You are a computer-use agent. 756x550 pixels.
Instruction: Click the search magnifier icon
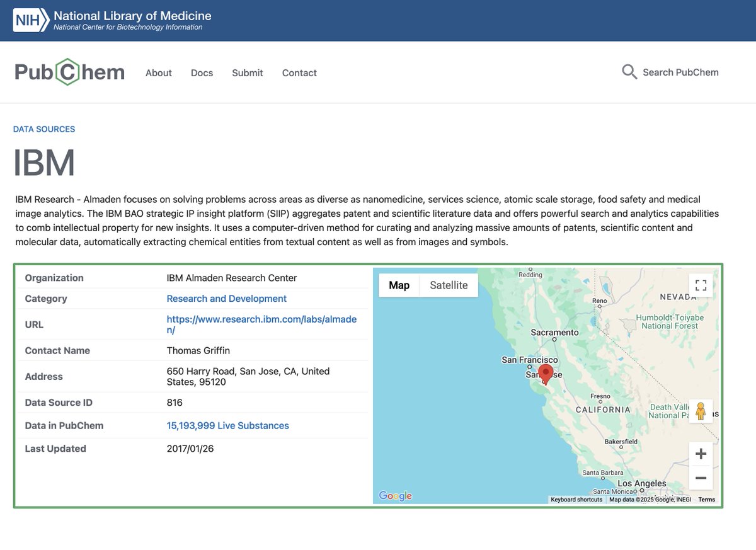click(629, 72)
